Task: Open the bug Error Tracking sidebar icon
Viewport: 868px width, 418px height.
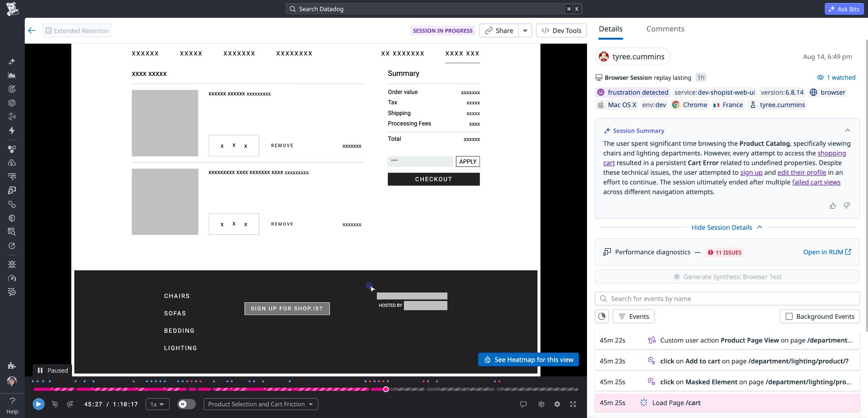Action: coord(12,265)
